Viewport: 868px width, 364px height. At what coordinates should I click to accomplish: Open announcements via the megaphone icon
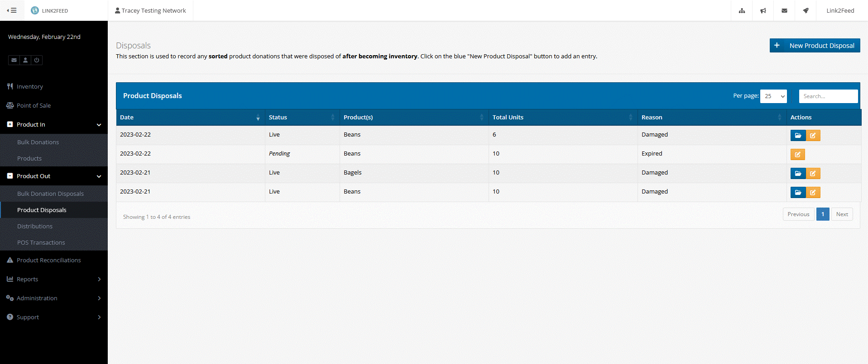[x=763, y=10]
